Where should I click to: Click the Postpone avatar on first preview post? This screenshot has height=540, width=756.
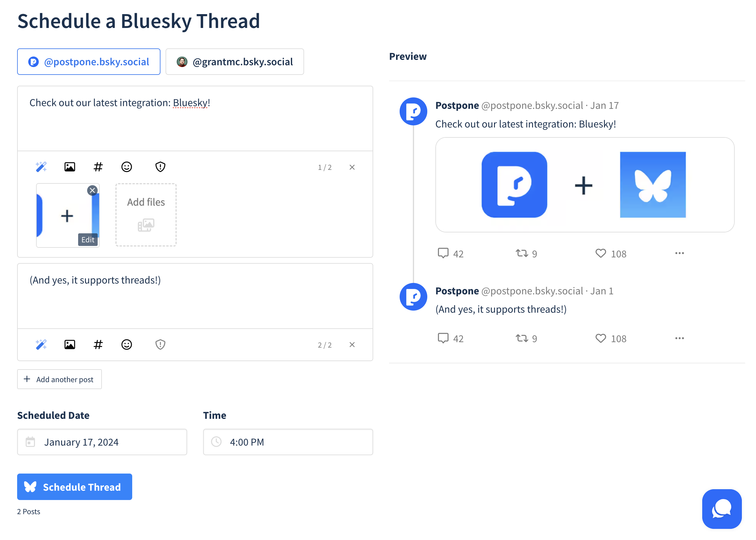point(413,111)
